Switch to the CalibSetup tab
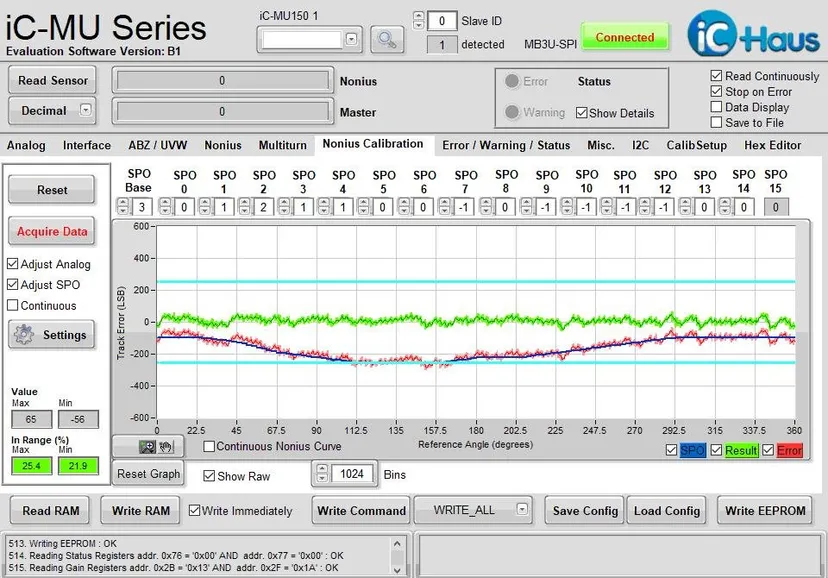Screen dimensions: 828x578 click(x=697, y=145)
